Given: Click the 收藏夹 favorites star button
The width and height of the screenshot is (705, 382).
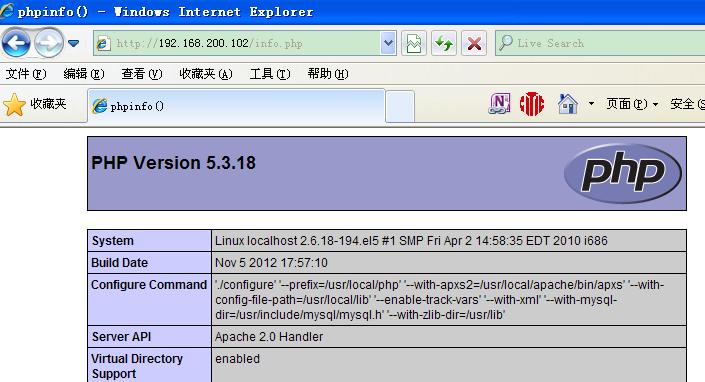Looking at the screenshot, I should pyautogui.click(x=35, y=105).
